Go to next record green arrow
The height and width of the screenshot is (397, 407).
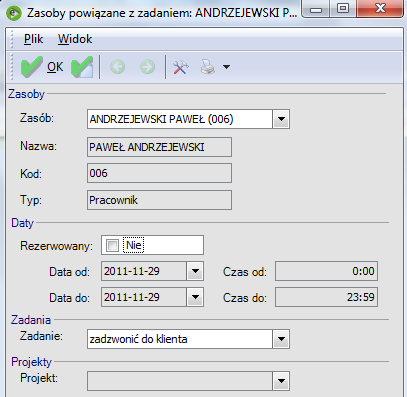[147, 67]
